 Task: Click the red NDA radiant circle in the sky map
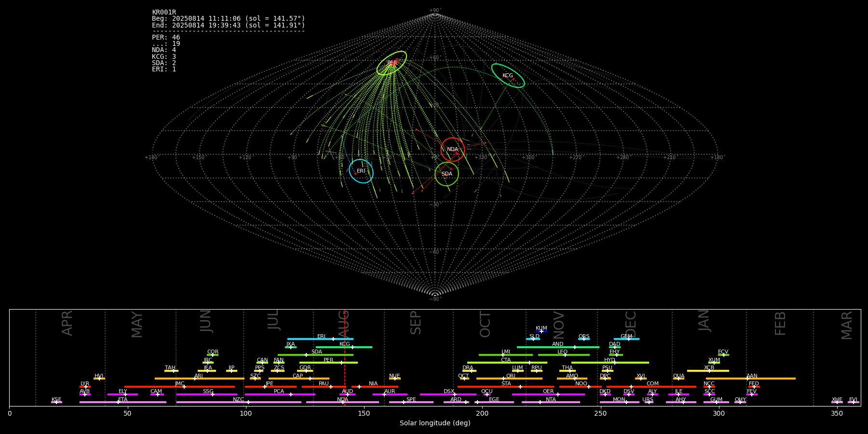tap(452, 149)
